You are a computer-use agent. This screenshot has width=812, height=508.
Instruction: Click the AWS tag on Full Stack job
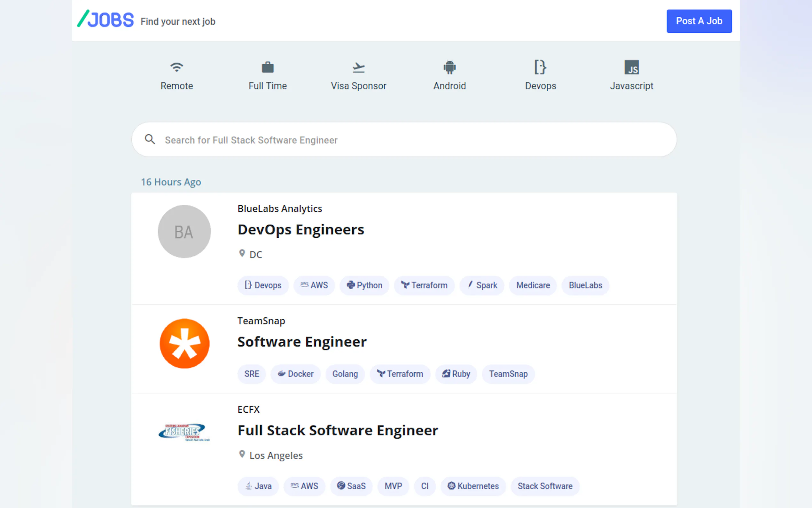pos(304,486)
